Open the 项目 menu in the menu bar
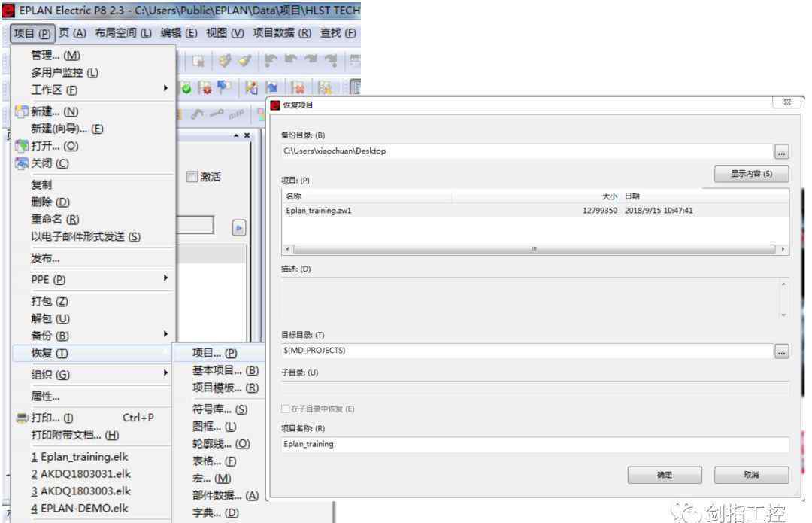Screen dimensions: 812x523 (x=32, y=34)
